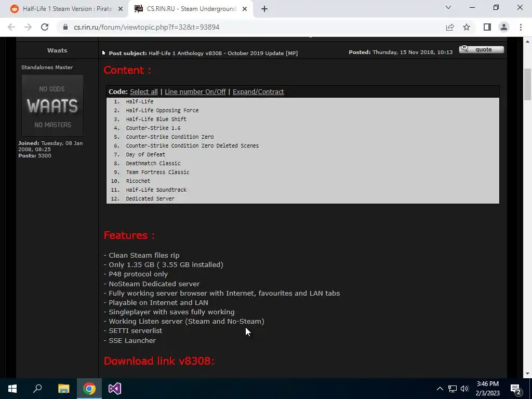Click the 'Download link v8308:' heading
The width and height of the screenshot is (532, 399).
(159, 361)
